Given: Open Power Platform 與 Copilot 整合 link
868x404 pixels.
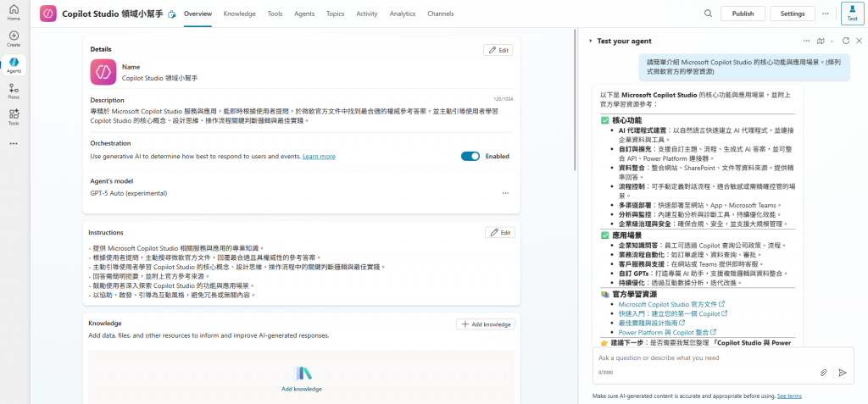Looking at the screenshot, I should pyautogui.click(x=668, y=332).
